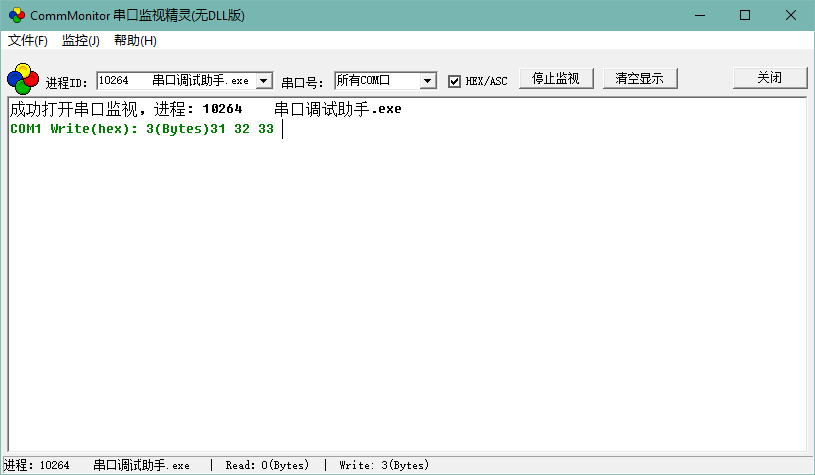This screenshot has width=815, height=475.
Task: Toggle the HEX/ASC checkbox
Action: coord(454,81)
